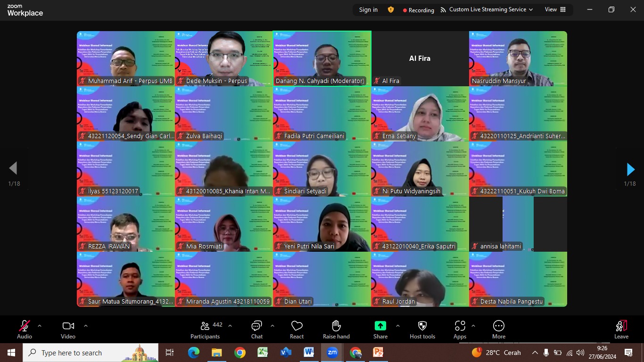The width and height of the screenshot is (644, 362).
Task: Click the Sign in button
Action: point(368,10)
